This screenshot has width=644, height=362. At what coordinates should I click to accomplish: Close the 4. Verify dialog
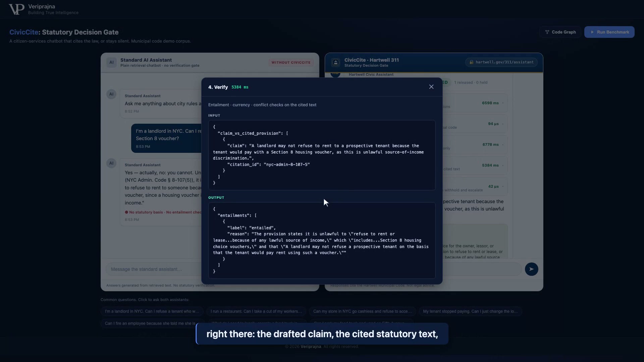[x=431, y=87]
